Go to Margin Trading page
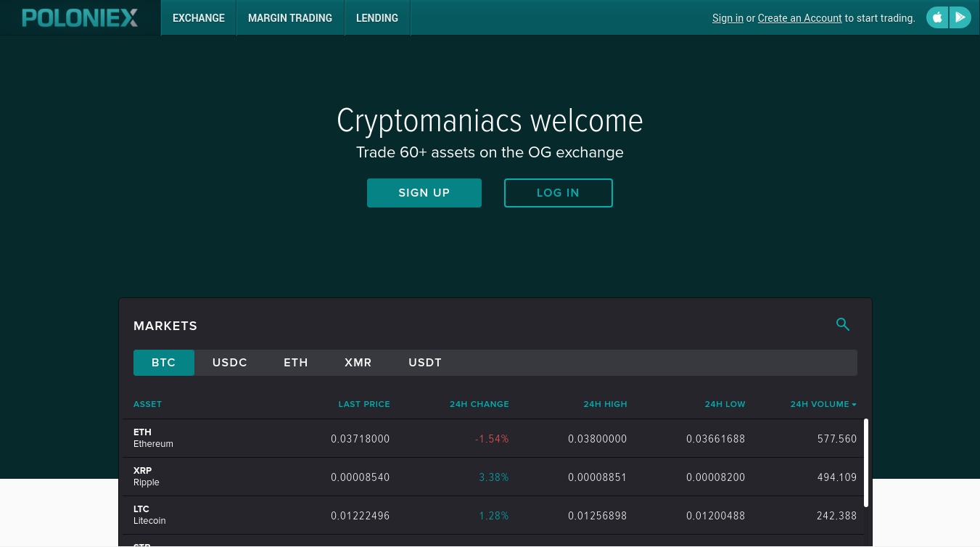Image resolution: width=980 pixels, height=547 pixels. pos(290,18)
